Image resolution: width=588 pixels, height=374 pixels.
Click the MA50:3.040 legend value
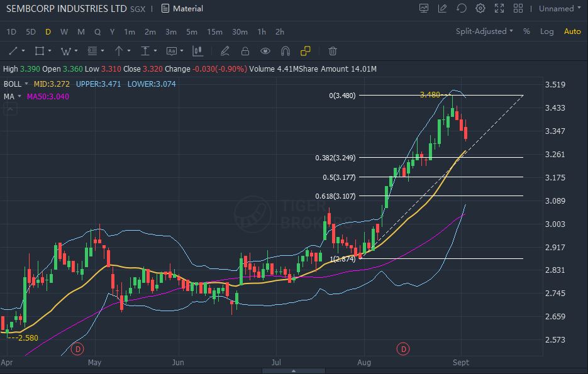coord(48,97)
